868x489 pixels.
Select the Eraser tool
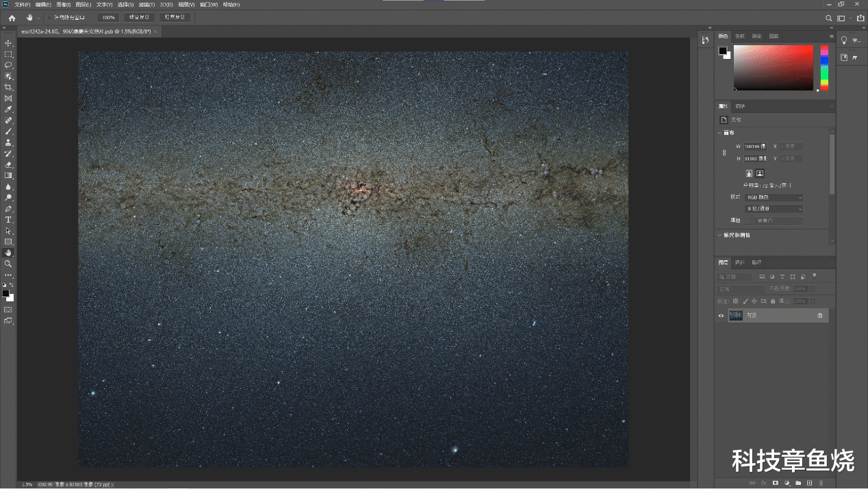(8, 164)
